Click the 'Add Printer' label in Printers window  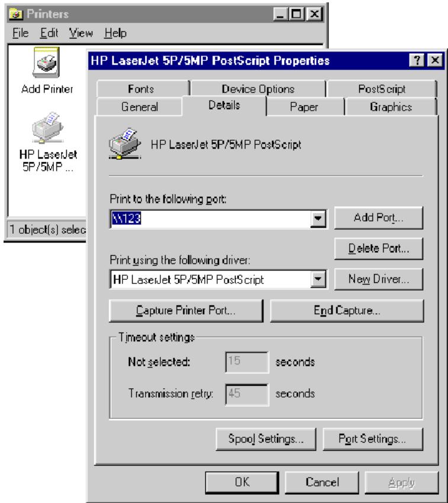click(x=47, y=89)
